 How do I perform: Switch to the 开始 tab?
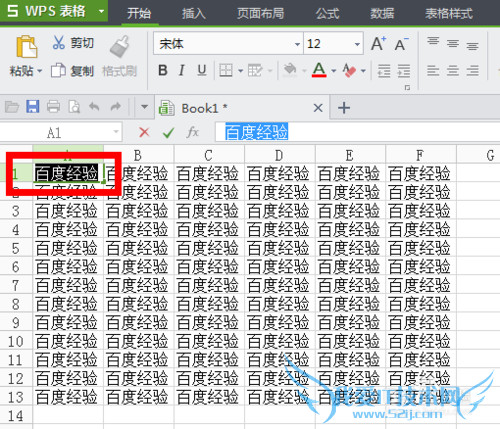point(139,14)
